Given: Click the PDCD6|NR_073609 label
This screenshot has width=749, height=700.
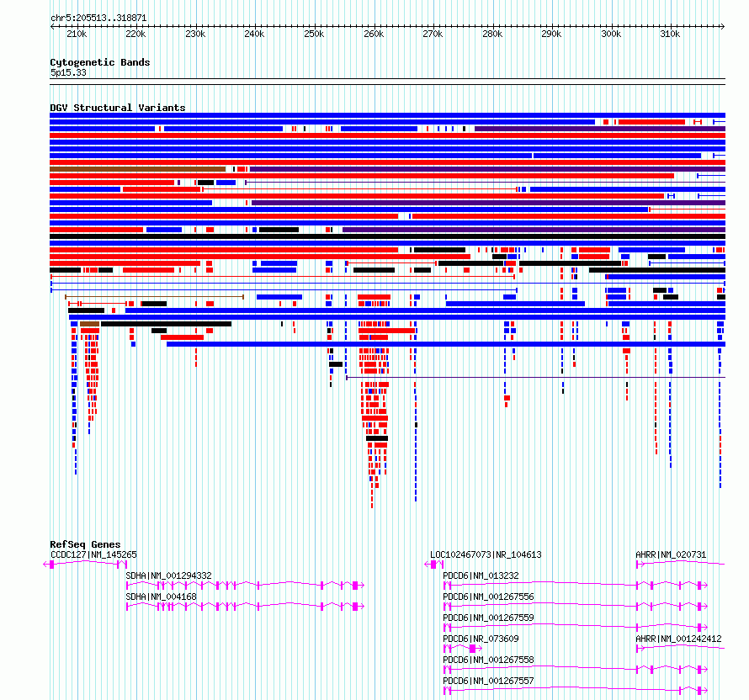Looking at the screenshot, I should pos(481,639).
